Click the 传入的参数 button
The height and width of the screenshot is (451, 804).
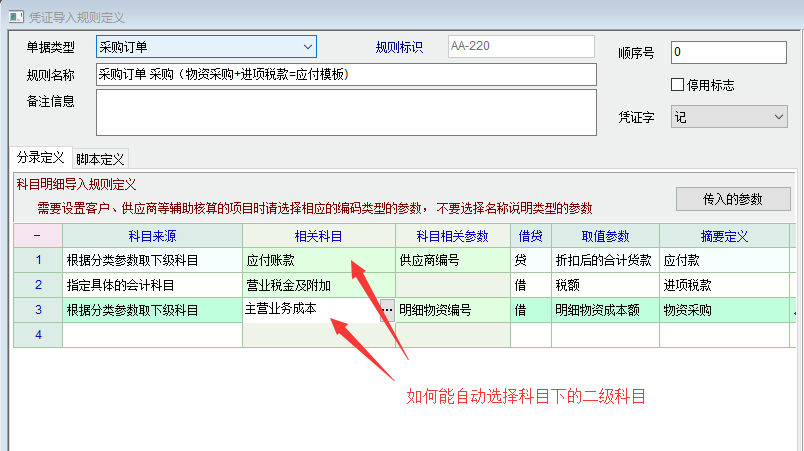tap(732, 199)
